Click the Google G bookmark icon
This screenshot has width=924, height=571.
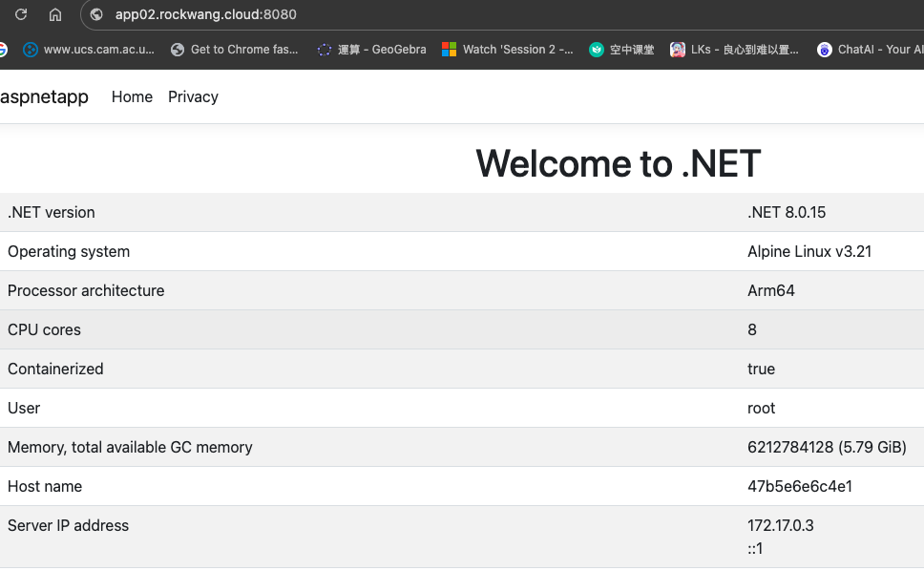3,50
